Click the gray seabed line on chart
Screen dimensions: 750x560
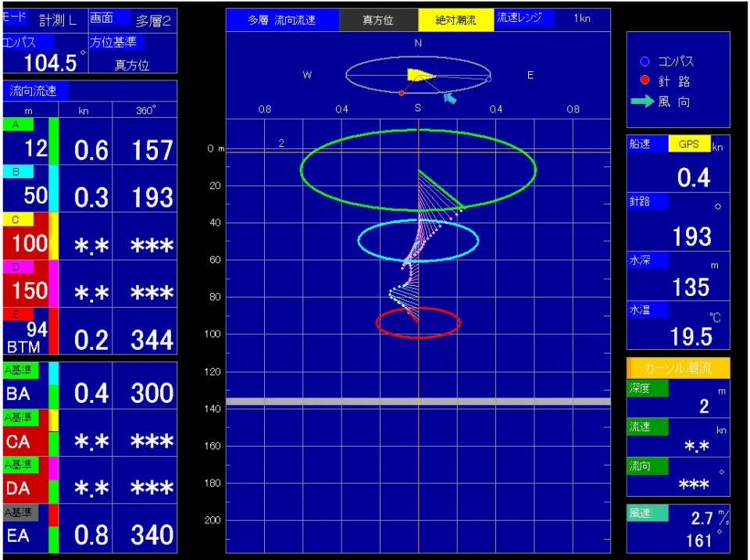[x=418, y=401]
